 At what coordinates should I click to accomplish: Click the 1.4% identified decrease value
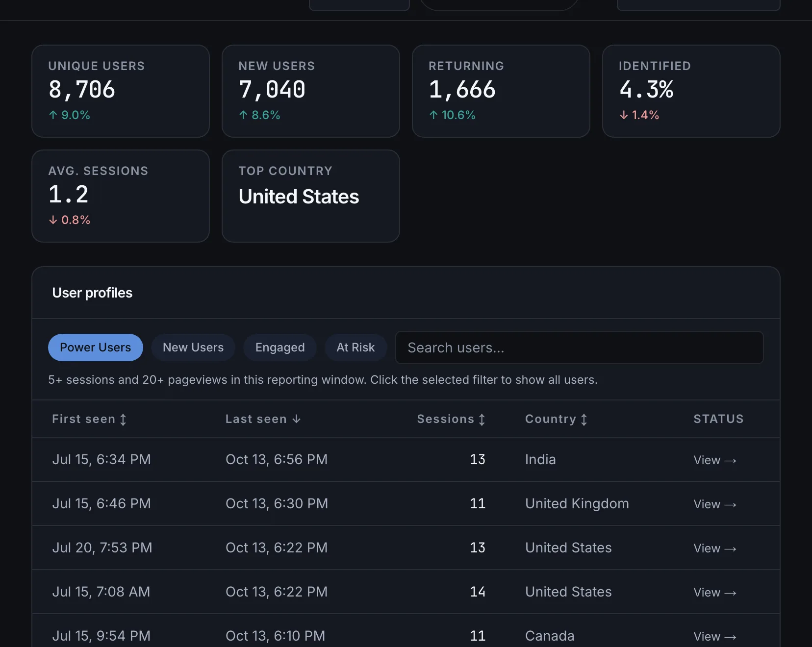(x=639, y=115)
